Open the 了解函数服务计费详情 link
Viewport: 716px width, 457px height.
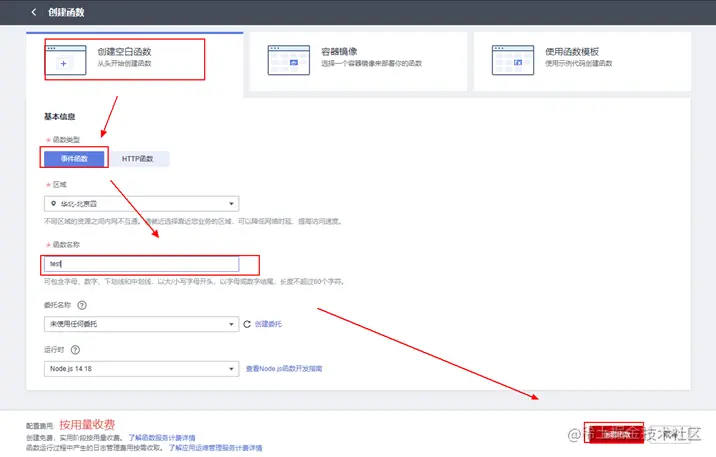tap(162, 437)
